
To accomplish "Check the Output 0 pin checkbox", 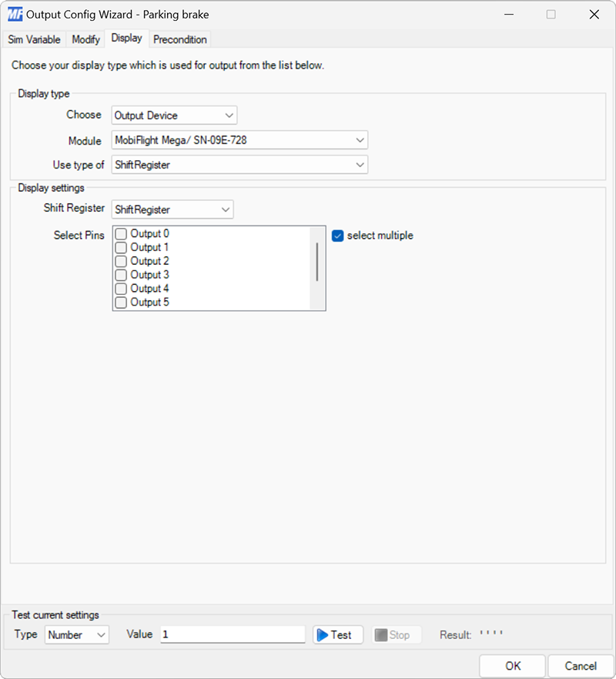I will (x=120, y=233).
